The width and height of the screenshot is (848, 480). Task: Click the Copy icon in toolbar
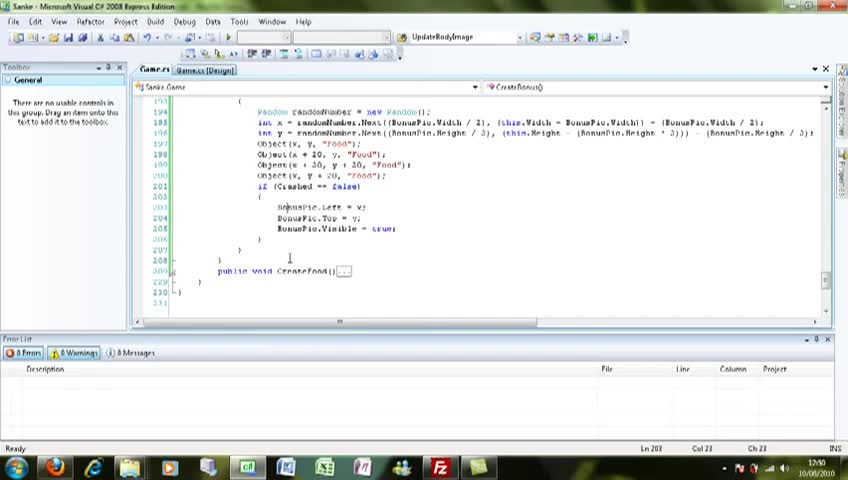point(115,37)
